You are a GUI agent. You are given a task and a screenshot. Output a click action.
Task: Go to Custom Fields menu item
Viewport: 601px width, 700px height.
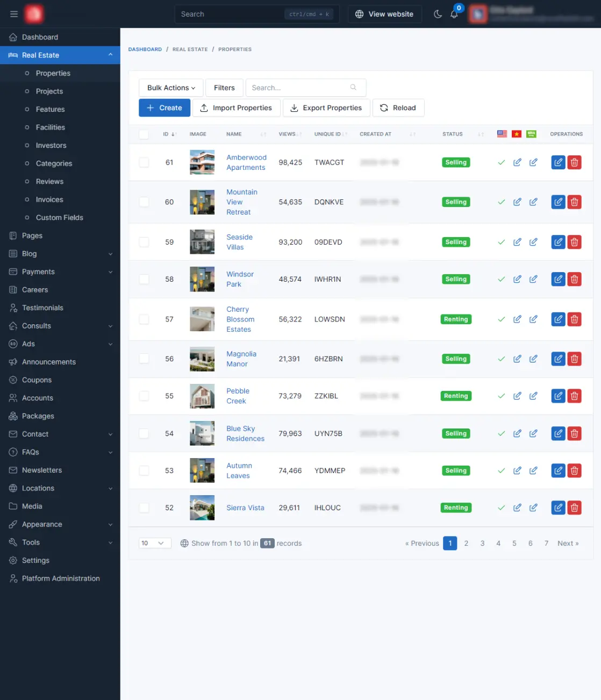pyautogui.click(x=60, y=218)
